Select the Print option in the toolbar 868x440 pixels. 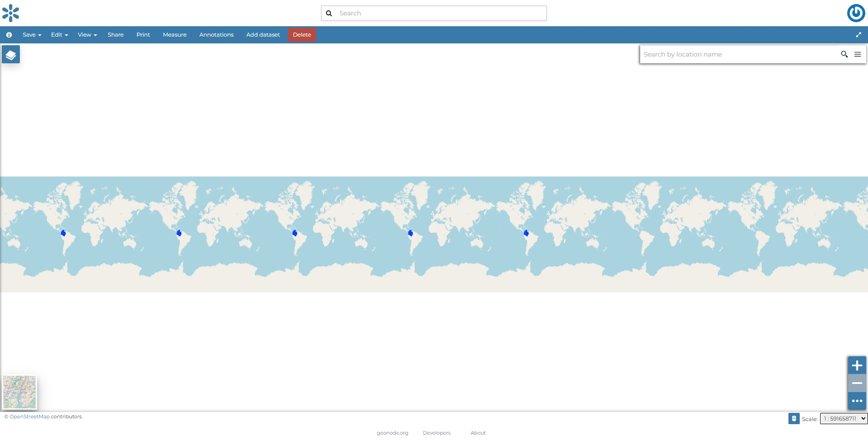(143, 34)
